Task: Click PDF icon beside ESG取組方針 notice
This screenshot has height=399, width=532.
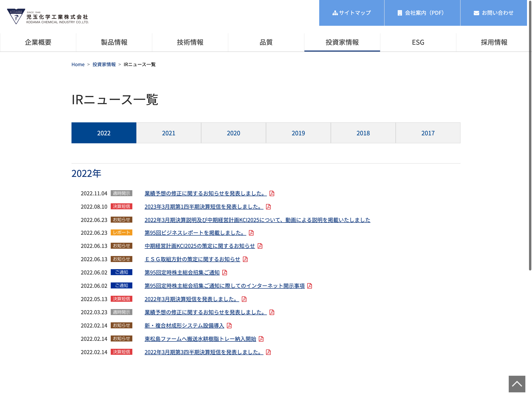Action: coord(245,259)
